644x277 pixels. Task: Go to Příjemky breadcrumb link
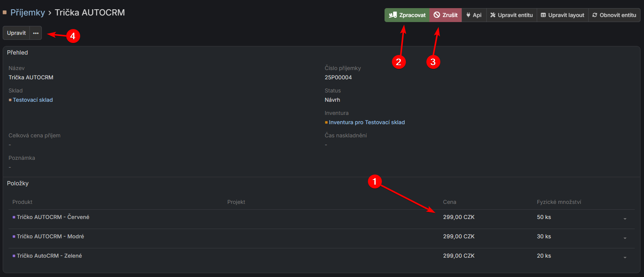[27, 12]
